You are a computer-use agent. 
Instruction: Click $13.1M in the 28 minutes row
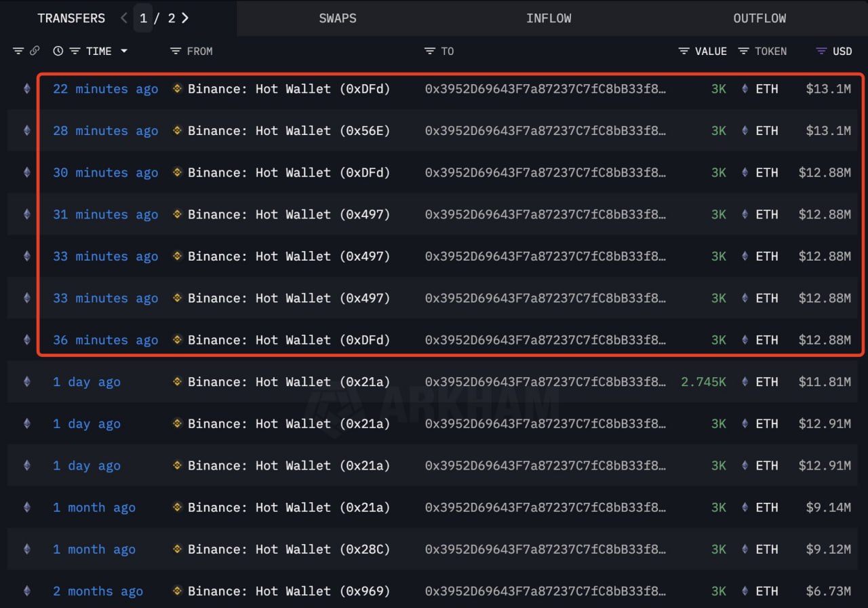point(828,131)
